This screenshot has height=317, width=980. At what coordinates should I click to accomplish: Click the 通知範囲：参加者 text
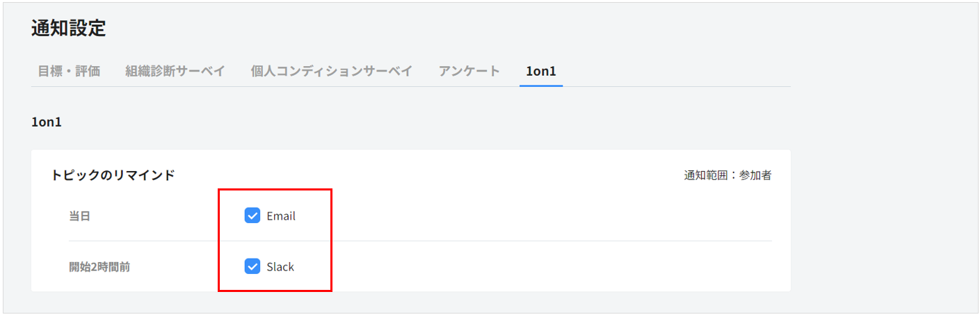[x=727, y=175]
